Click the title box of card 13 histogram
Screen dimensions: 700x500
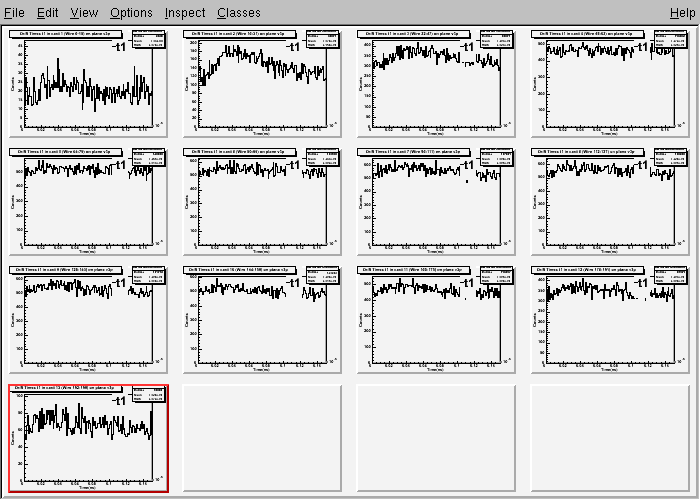point(66,388)
